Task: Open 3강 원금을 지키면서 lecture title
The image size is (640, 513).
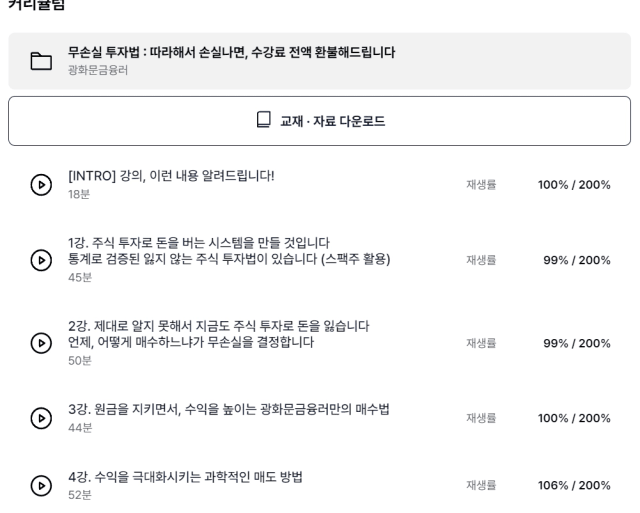Action: click(229, 409)
